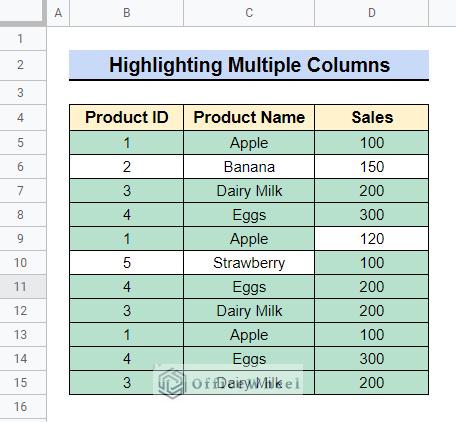Select the Dairy Milk cell in row 7

pyautogui.click(x=249, y=191)
